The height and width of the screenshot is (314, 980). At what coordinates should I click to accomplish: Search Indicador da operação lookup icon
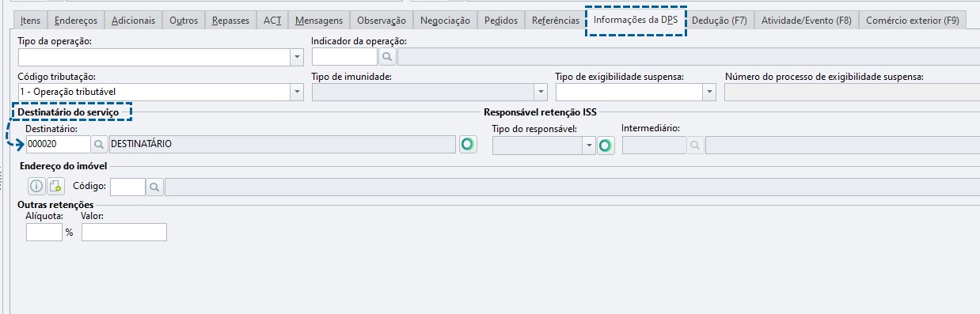(x=386, y=56)
